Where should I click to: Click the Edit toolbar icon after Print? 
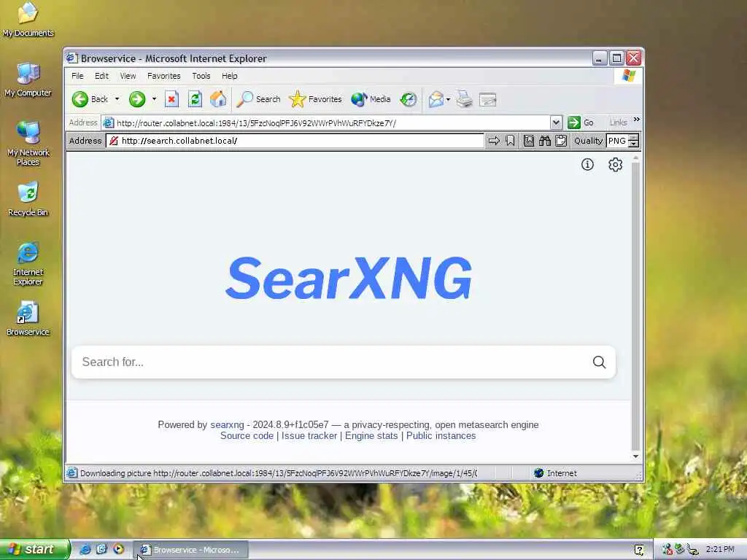[487, 99]
